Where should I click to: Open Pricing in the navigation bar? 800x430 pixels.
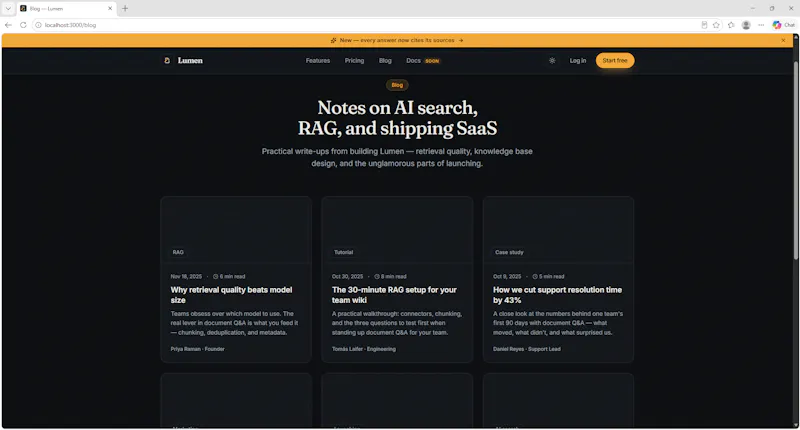coord(354,61)
